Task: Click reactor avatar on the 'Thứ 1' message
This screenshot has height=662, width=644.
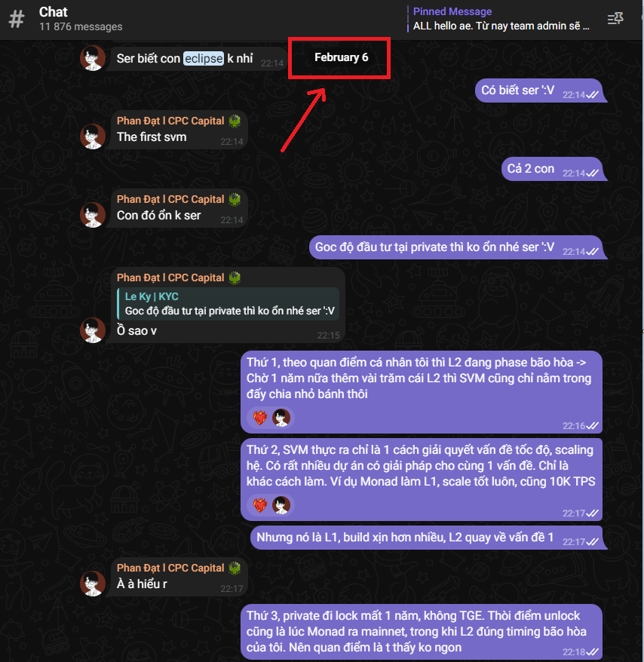Action: pyautogui.click(x=281, y=418)
